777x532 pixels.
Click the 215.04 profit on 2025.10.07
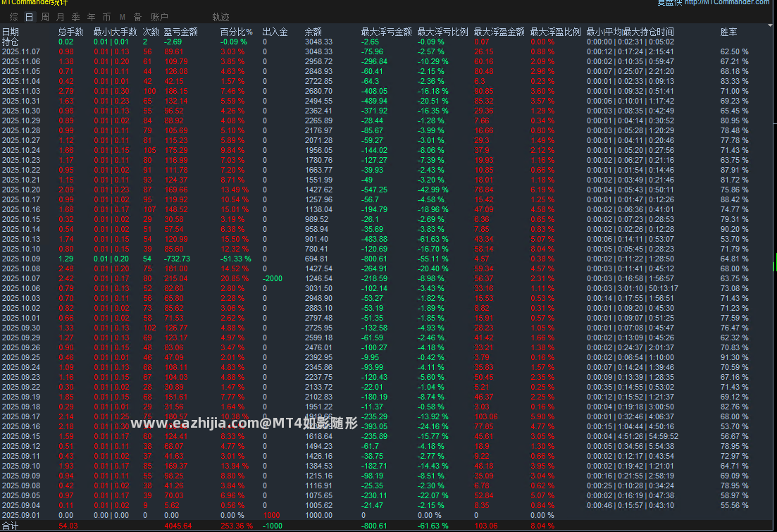pos(176,278)
